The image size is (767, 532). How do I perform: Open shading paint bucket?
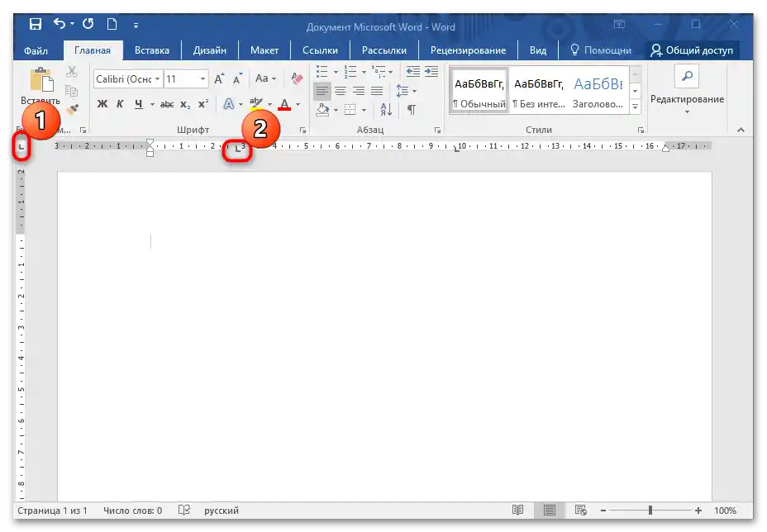pos(322,110)
